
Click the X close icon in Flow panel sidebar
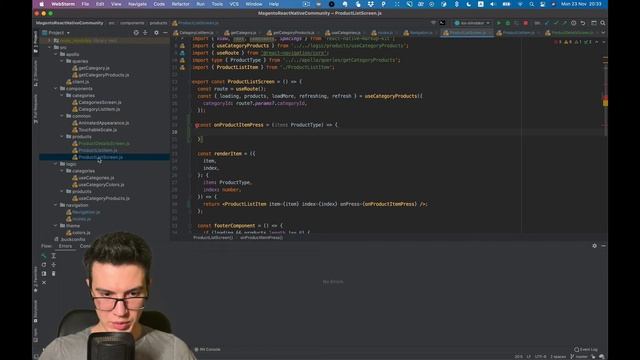(44, 282)
